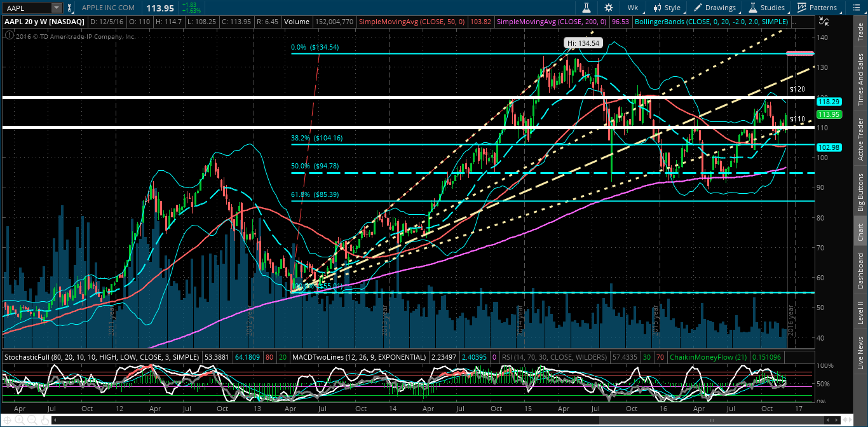
Task: Click the green 113.95 price axis tag
Action: click(x=829, y=114)
